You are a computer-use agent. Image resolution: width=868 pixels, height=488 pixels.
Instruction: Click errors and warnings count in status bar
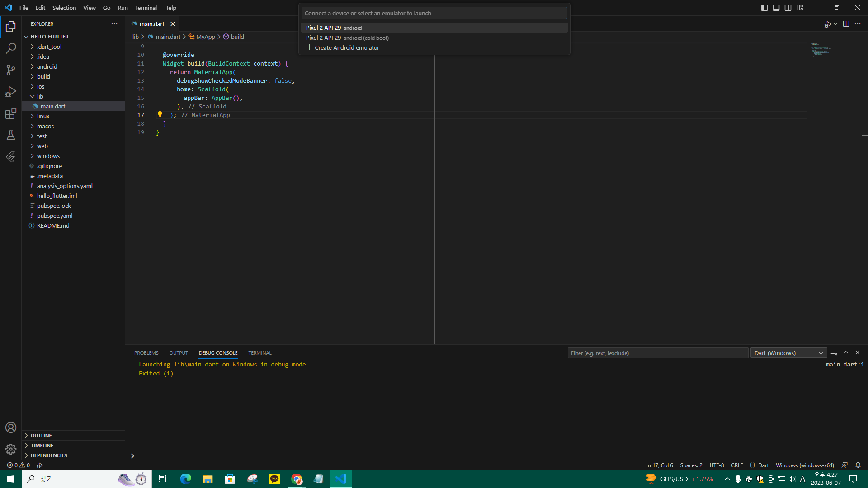coord(19,465)
